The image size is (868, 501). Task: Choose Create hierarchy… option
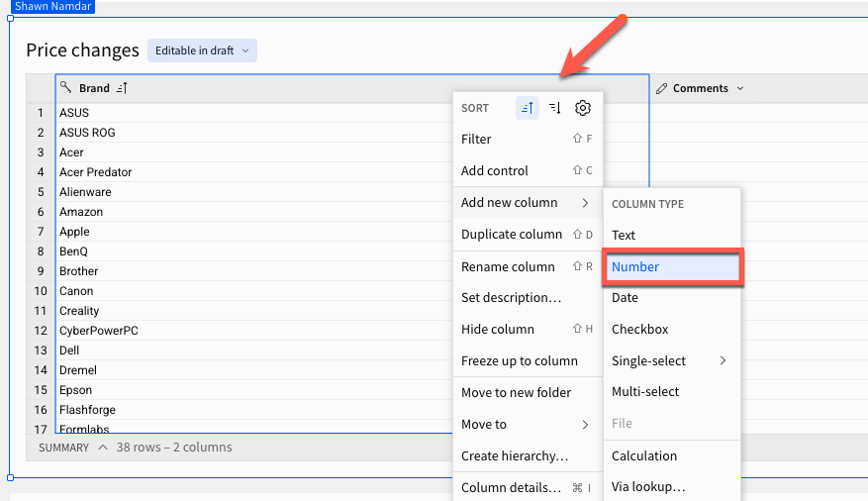coord(528,456)
